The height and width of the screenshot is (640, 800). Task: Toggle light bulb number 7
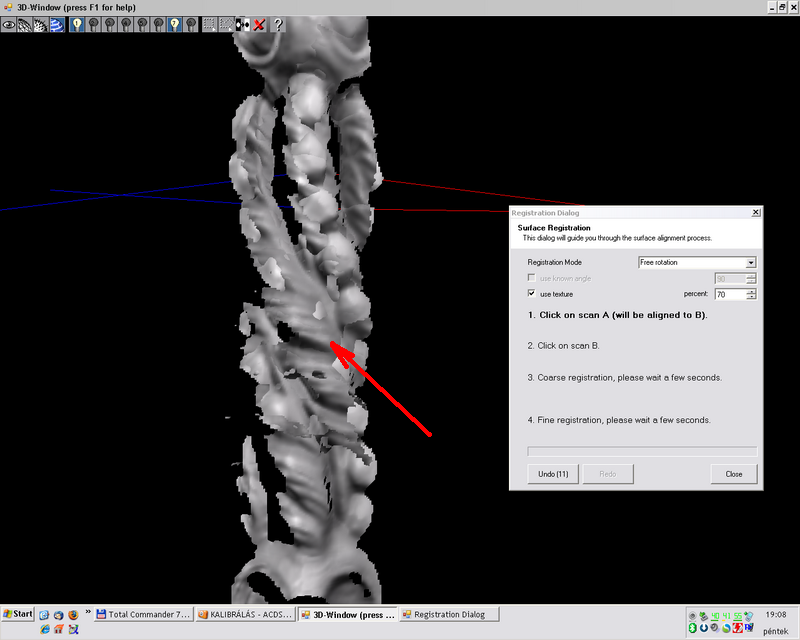(174, 23)
